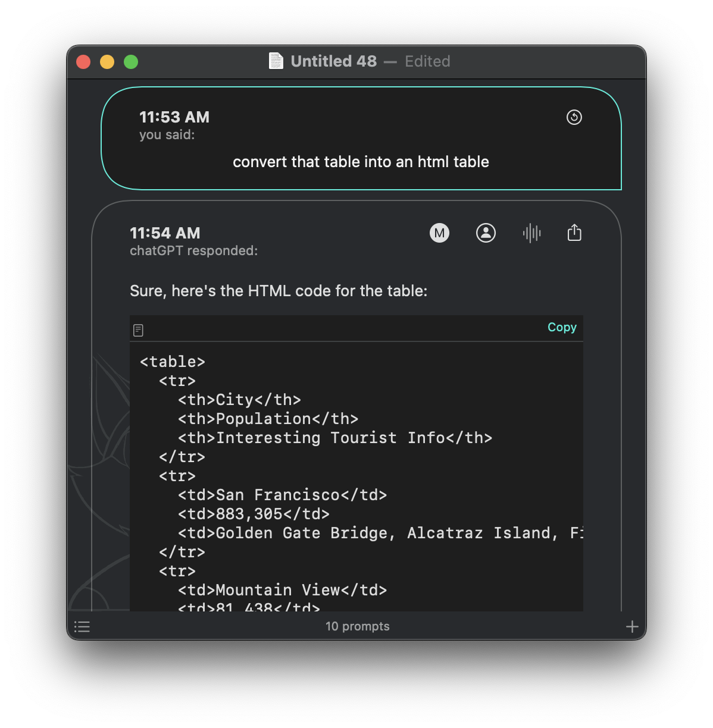Screen dimensions: 713x728
Task: Click the opening <table> tag line
Action: [173, 362]
